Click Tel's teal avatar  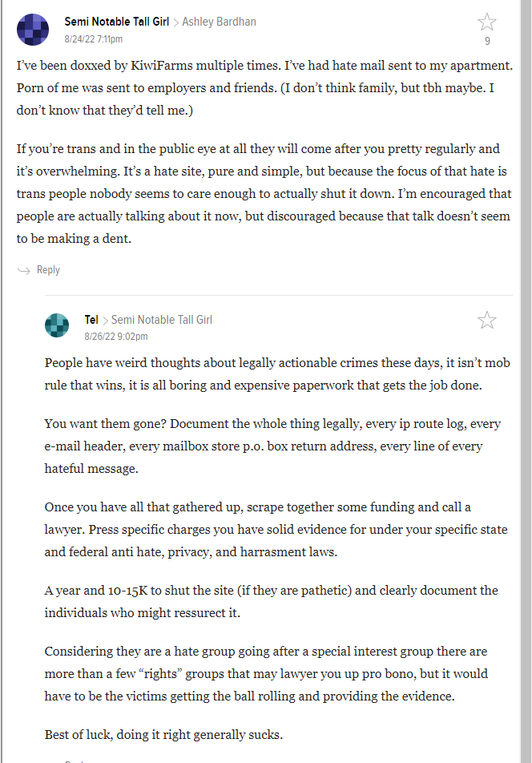(57, 325)
